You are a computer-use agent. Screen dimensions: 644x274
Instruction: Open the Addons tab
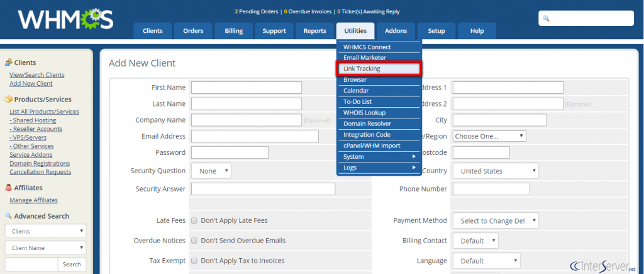[x=396, y=31]
